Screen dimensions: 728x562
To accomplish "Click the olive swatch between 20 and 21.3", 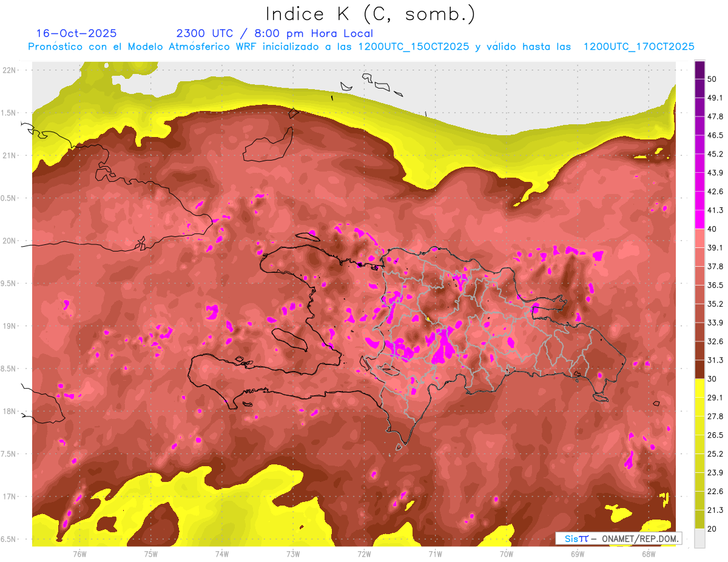I will (x=699, y=519).
